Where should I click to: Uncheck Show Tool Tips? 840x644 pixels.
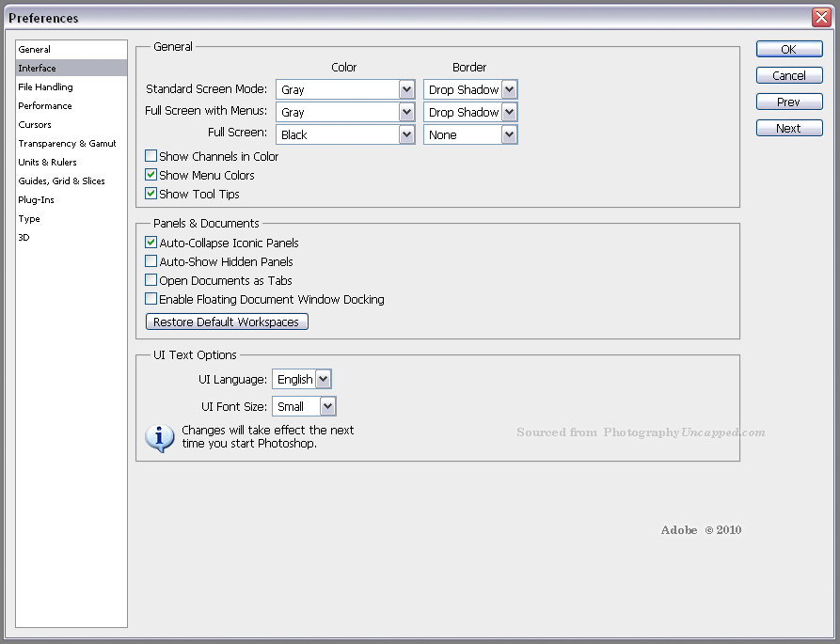(151, 194)
